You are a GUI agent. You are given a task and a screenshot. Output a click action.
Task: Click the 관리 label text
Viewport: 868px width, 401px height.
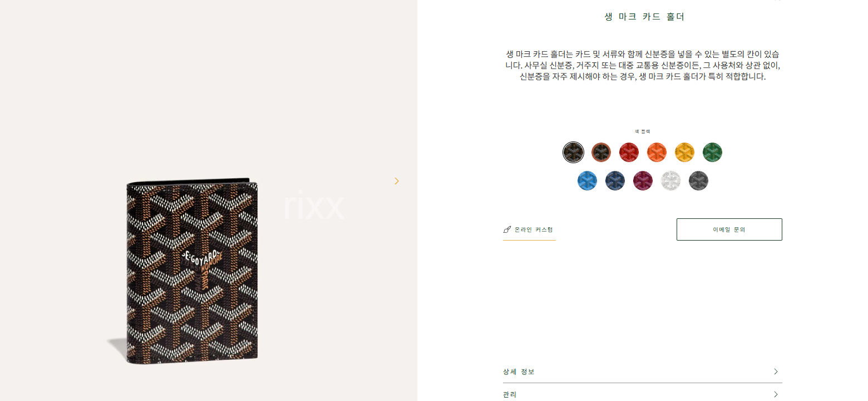pos(510,394)
